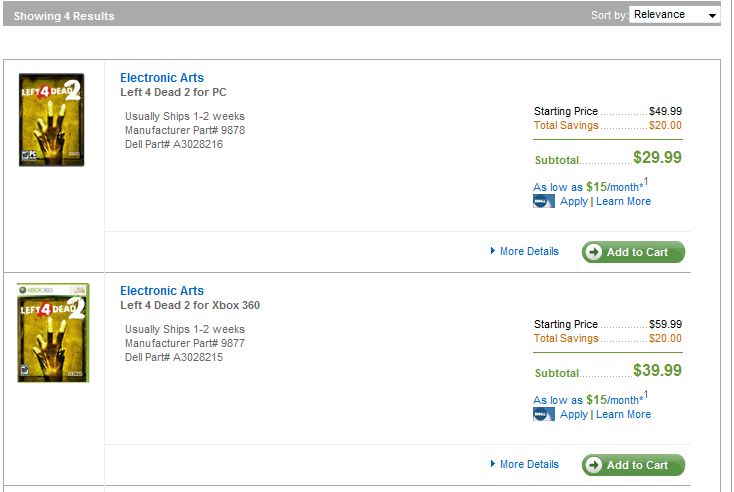Click Left 4 Dead 2 Xbox 360 cover thumbnail
This screenshot has width=734, height=492.
pos(53,332)
